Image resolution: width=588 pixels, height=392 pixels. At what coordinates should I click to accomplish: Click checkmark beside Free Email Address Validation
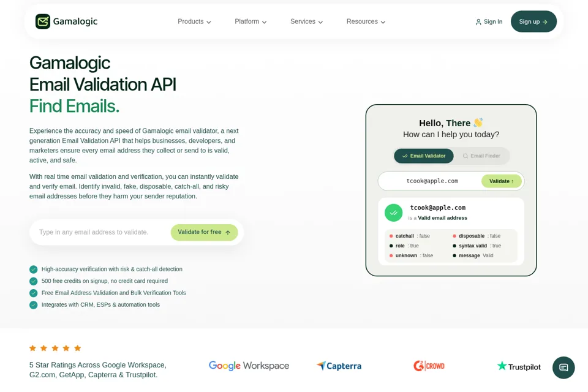click(x=33, y=293)
